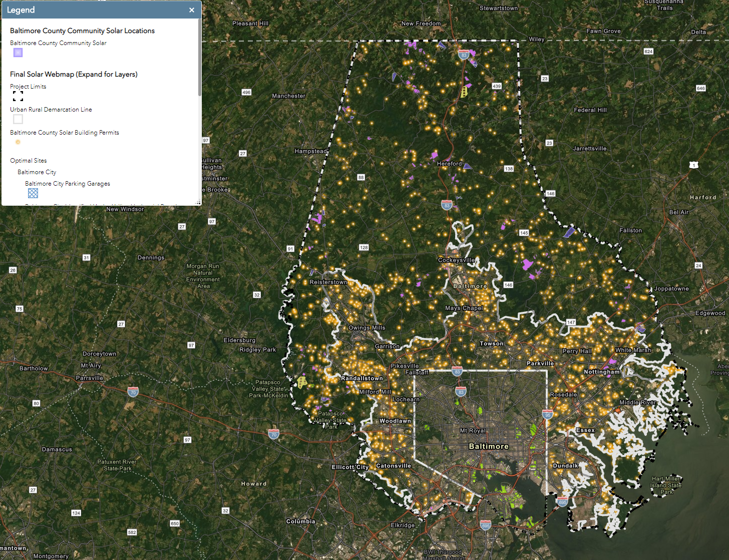Image resolution: width=729 pixels, height=560 pixels.
Task: Click the Bel Air map label
Action: [679, 212]
